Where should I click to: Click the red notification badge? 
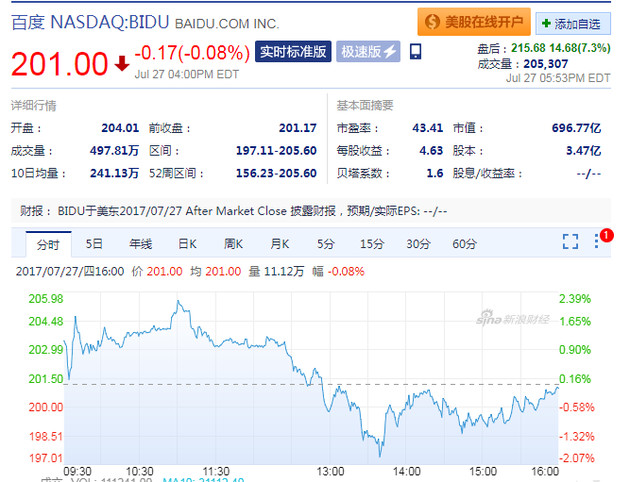(x=606, y=235)
